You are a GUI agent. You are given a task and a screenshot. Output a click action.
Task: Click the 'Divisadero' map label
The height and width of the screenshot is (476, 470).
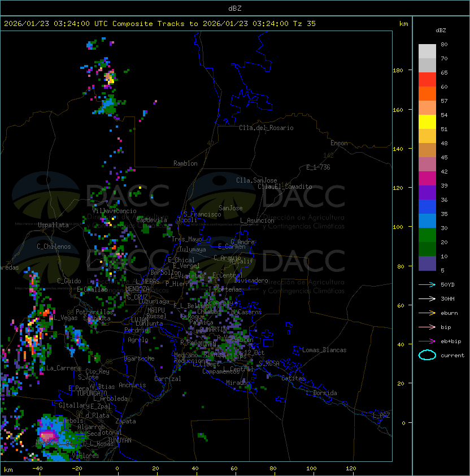coord(251,280)
